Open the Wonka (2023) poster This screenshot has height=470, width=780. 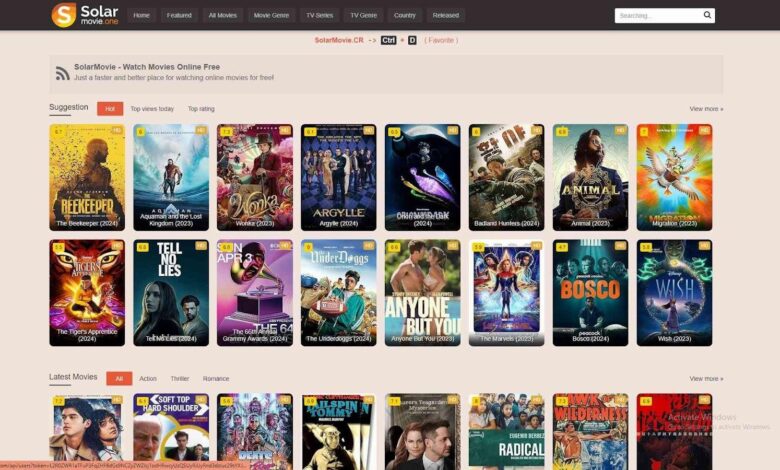pyautogui.click(x=255, y=177)
